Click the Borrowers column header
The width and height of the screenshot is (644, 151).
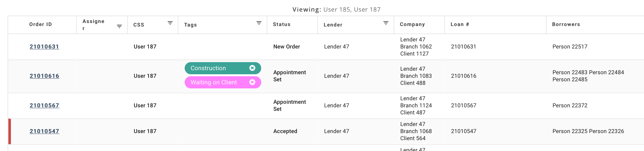566,24
